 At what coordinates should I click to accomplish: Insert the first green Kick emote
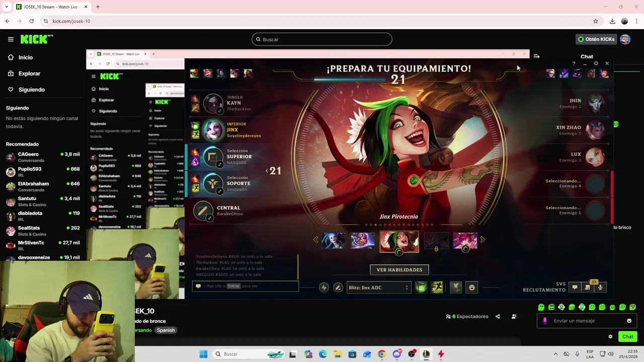point(541,307)
